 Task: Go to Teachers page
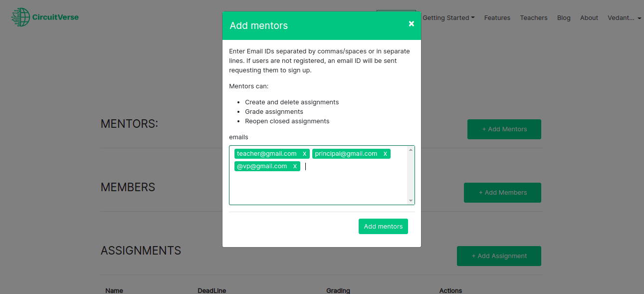[533, 18]
